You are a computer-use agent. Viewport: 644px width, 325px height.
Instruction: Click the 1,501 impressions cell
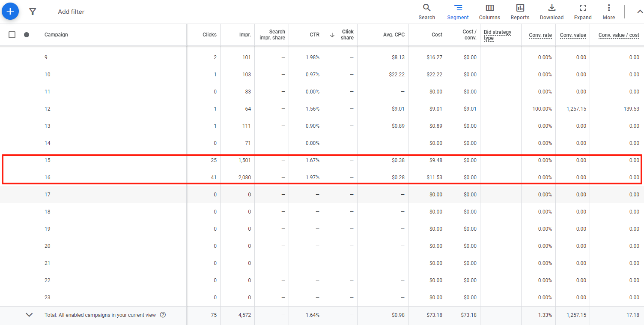[244, 160]
